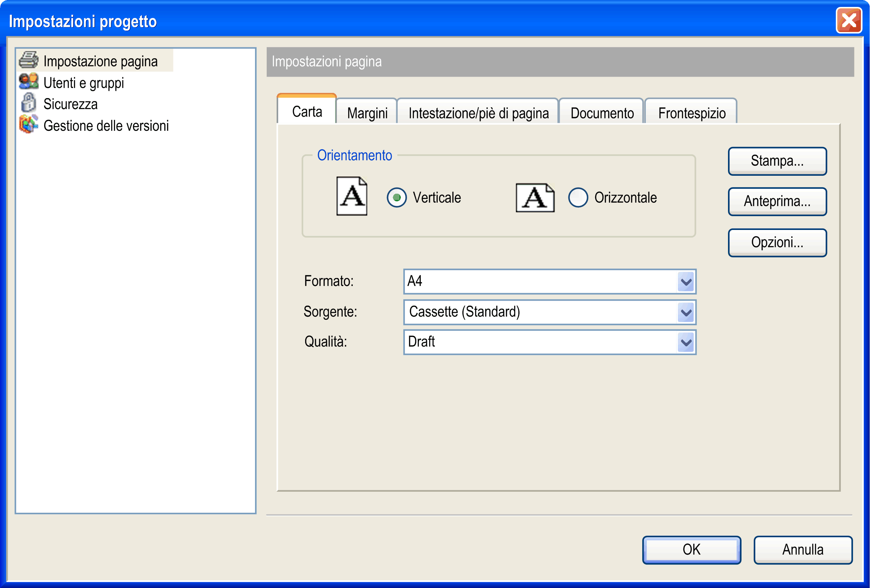This screenshot has width=870, height=588.
Task: Open the Opzioni... button
Action: point(777,243)
